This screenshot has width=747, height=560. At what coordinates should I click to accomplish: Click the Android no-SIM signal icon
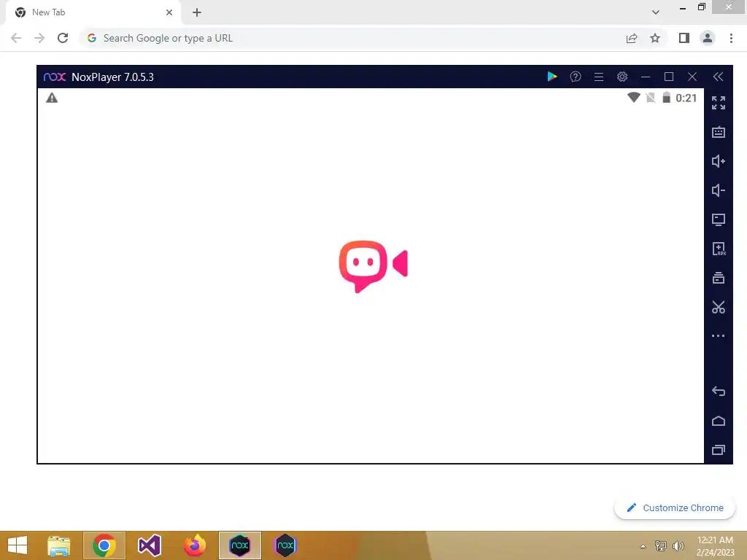click(x=650, y=98)
